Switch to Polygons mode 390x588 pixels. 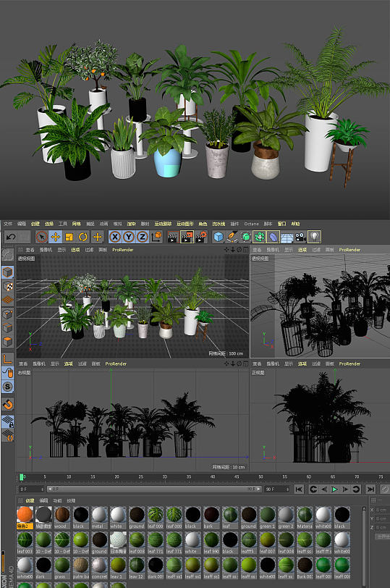click(7, 342)
